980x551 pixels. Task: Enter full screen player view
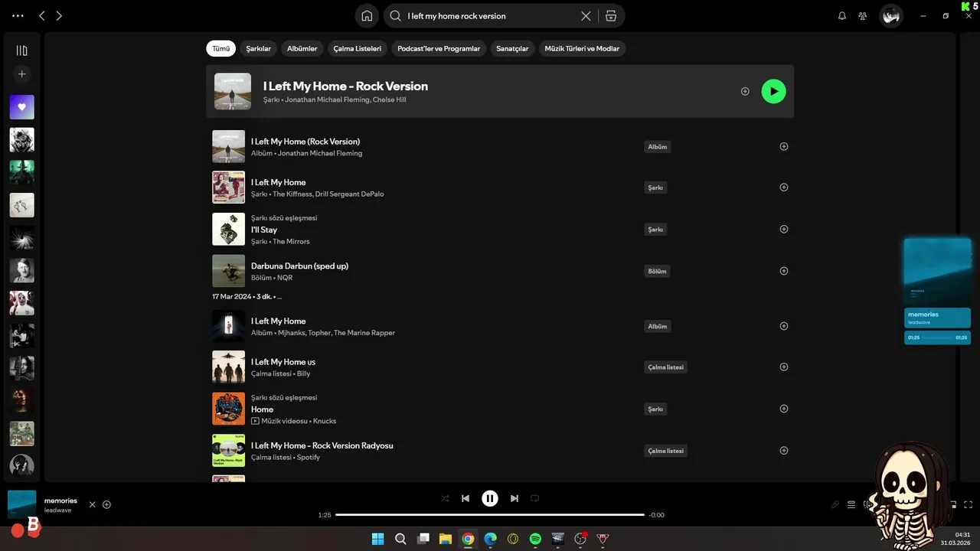[x=969, y=504]
